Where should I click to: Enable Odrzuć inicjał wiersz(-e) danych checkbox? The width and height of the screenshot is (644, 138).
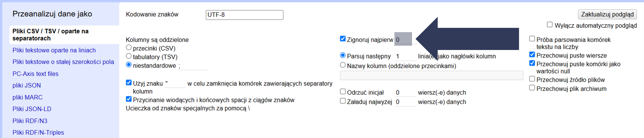click(343, 92)
